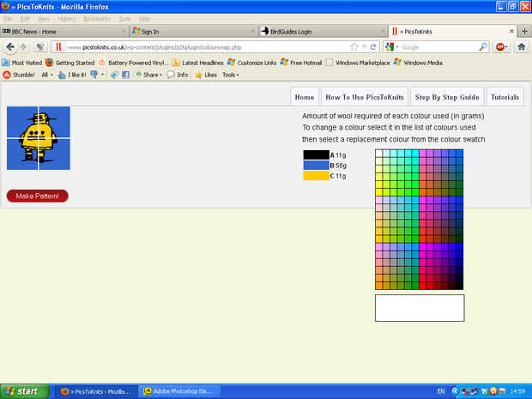Click the Windows start button
This screenshot has width=532, height=399.
(24, 391)
